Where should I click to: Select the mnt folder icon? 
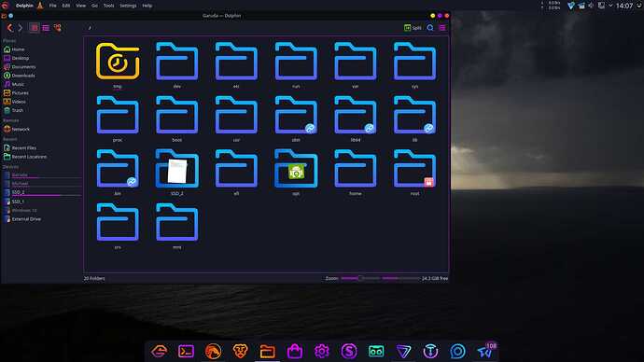[x=177, y=222]
